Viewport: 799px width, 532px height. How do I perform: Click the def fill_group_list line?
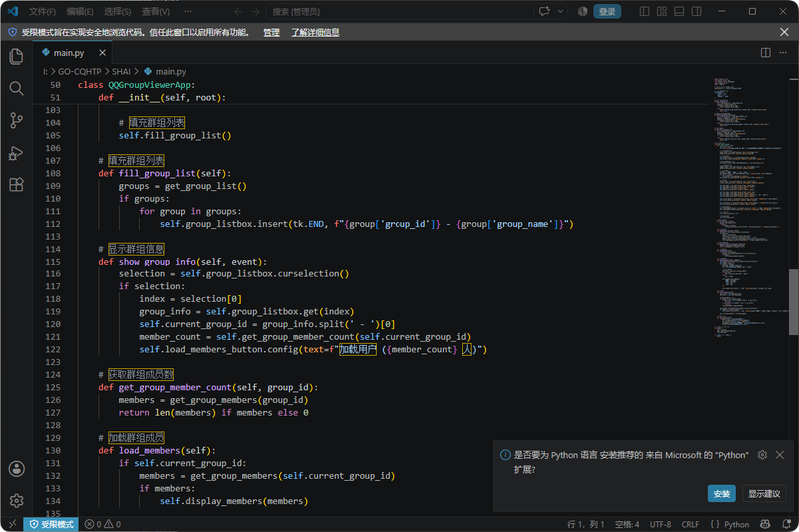click(164, 173)
